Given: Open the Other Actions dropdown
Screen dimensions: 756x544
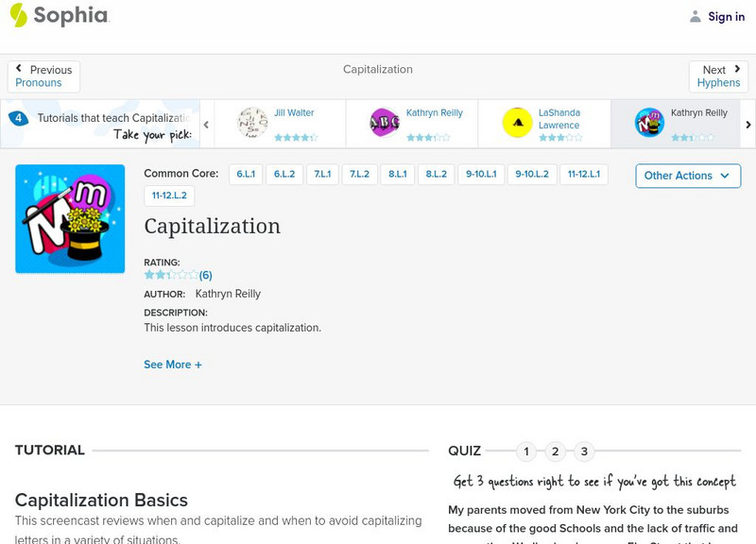Looking at the screenshot, I should point(688,176).
